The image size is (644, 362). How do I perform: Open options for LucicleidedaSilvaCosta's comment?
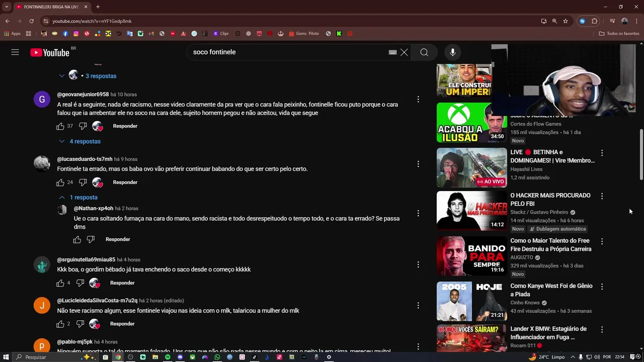tap(418, 305)
